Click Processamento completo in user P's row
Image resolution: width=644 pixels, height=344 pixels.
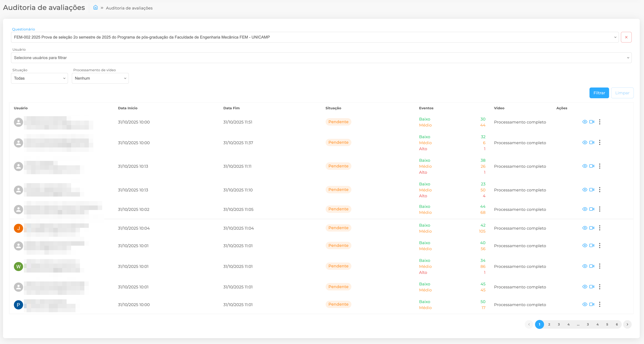pos(520,305)
